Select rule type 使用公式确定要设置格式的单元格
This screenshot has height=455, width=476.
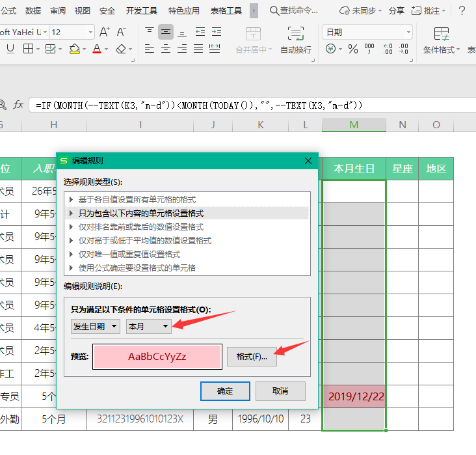tap(187, 268)
